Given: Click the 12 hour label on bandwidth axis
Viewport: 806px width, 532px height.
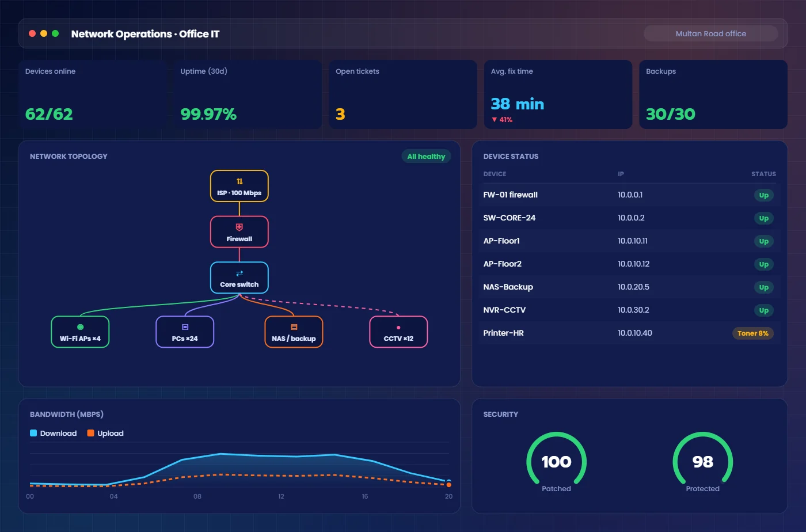Looking at the screenshot, I should click(281, 496).
